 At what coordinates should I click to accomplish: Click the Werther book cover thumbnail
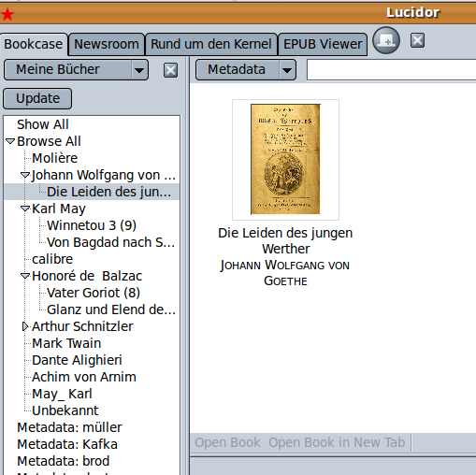pos(285,159)
